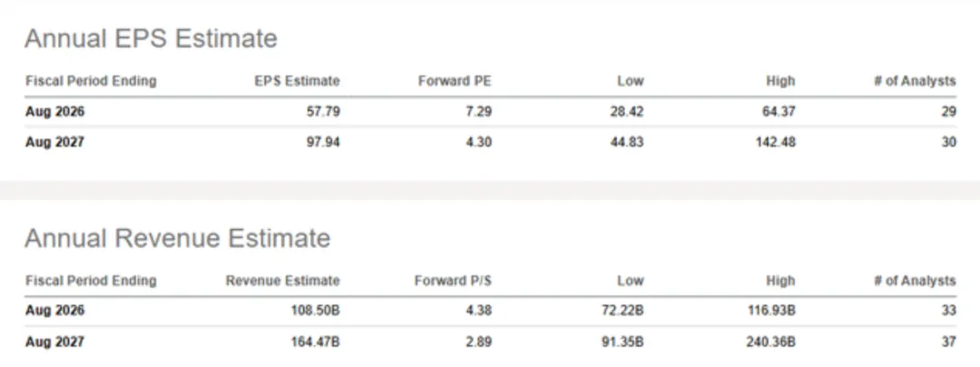Click the Annual Revenue Estimate heading
Viewport: 980px width, 367px height.
(177, 239)
